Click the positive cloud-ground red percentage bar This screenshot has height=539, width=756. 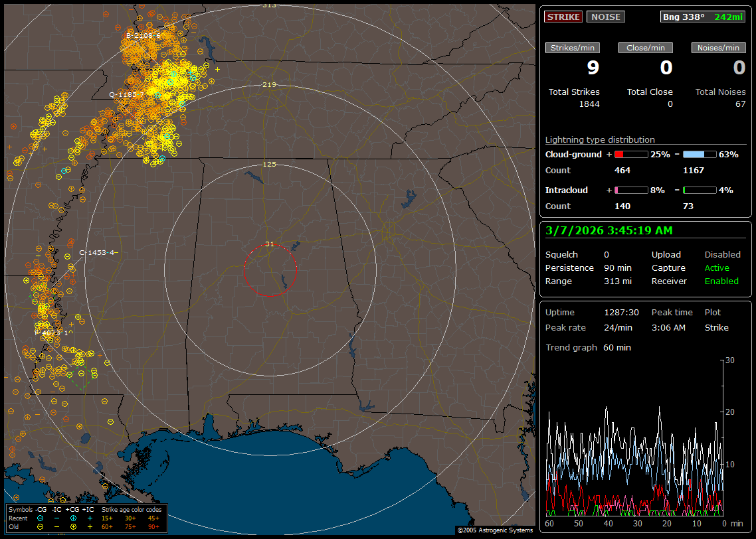[x=630, y=154]
